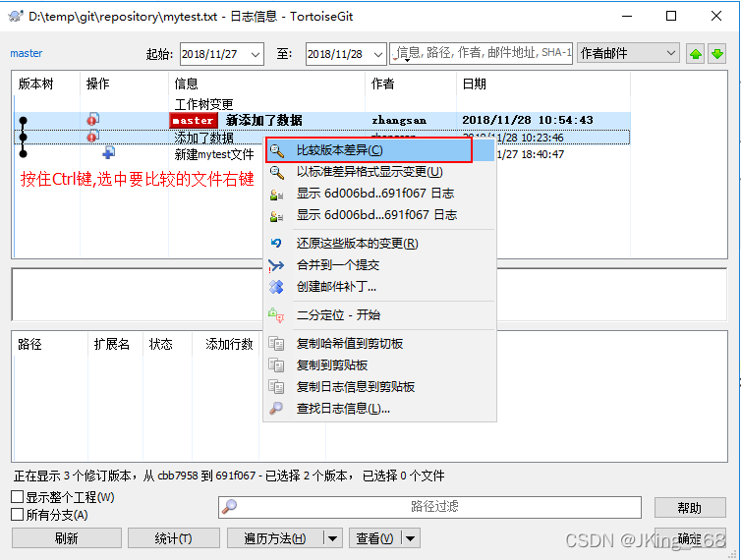Expand the 查看(V) dropdown arrow

[x=410, y=538]
